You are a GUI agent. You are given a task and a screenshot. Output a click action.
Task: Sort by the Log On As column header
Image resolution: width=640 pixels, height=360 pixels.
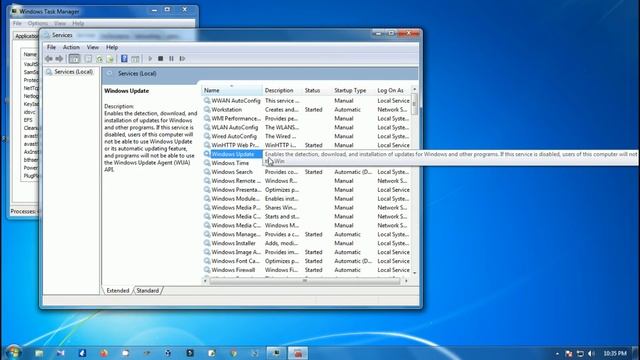click(x=393, y=90)
